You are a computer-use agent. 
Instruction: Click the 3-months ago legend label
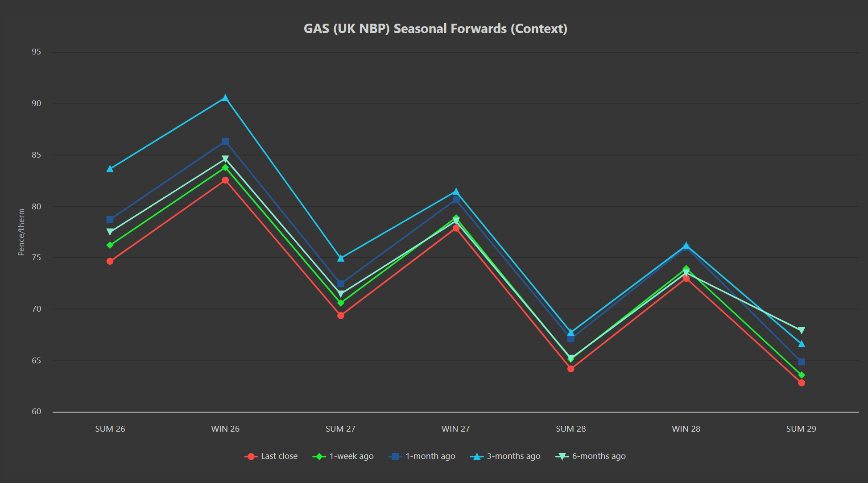click(513, 456)
